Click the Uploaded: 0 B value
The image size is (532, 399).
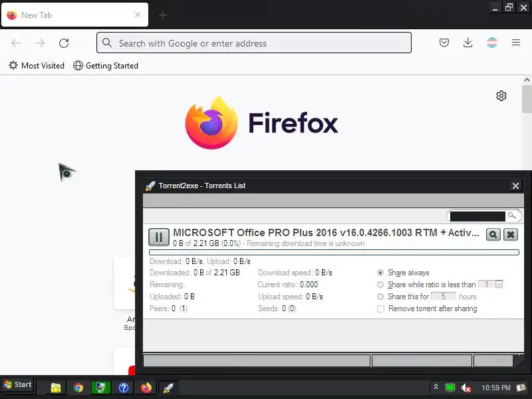(x=172, y=297)
